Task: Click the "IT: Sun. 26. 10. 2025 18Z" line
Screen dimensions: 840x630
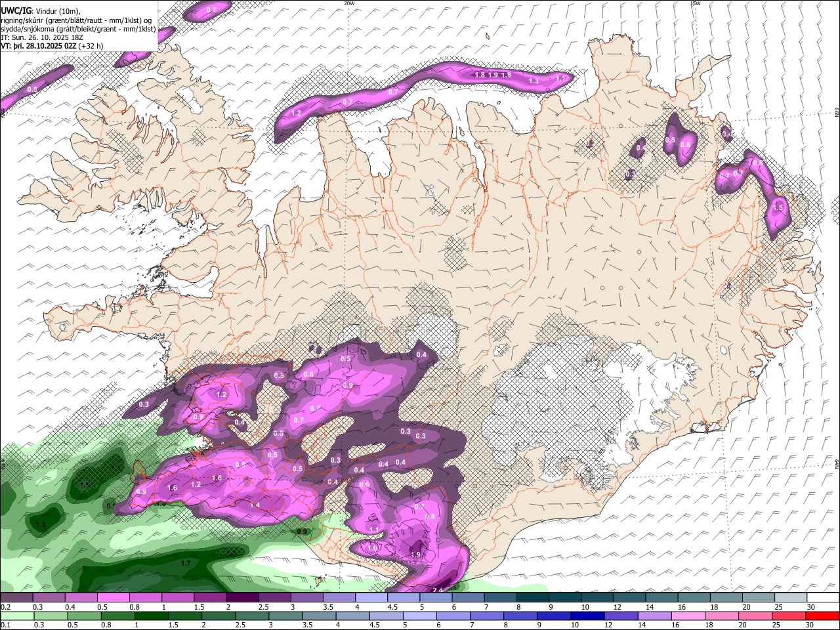Action: click(x=41, y=37)
